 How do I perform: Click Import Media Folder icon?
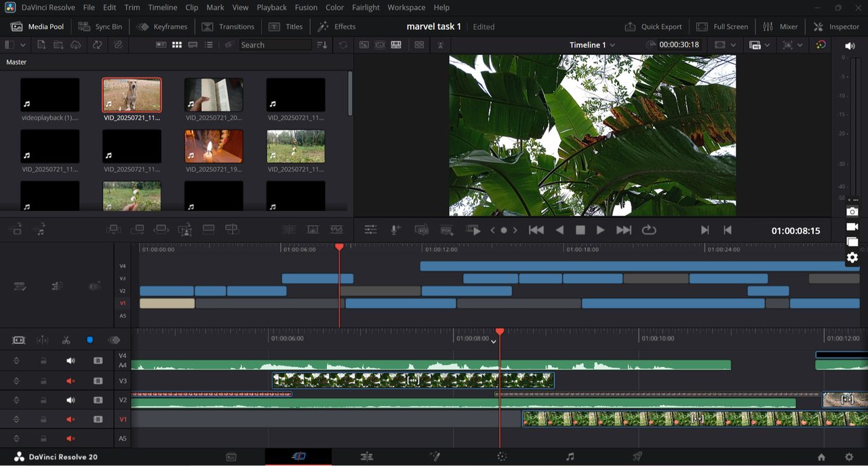[x=58, y=45]
